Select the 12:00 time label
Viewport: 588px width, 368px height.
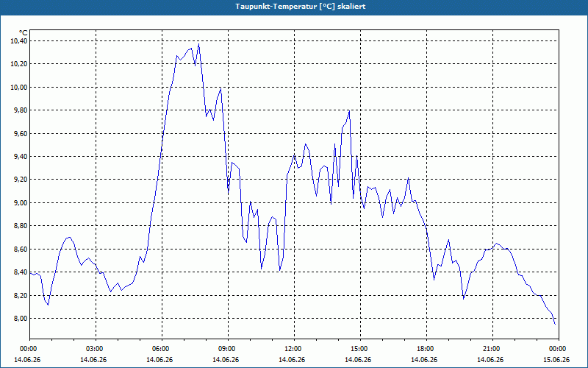click(x=295, y=349)
